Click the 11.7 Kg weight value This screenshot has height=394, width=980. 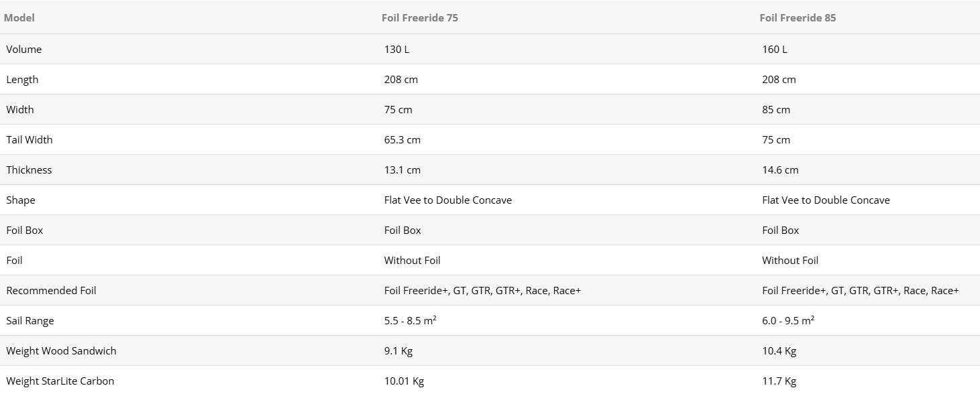coord(779,381)
